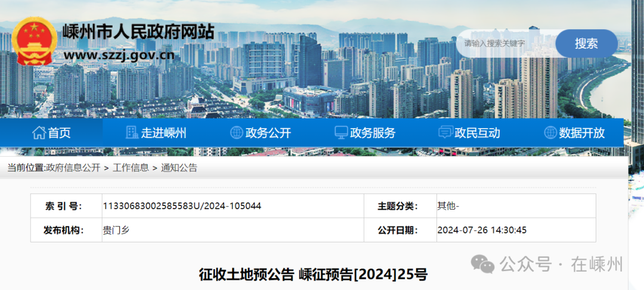Screen dimensions: 644x290
Task: Click the national emblem logo
Action: point(35,41)
